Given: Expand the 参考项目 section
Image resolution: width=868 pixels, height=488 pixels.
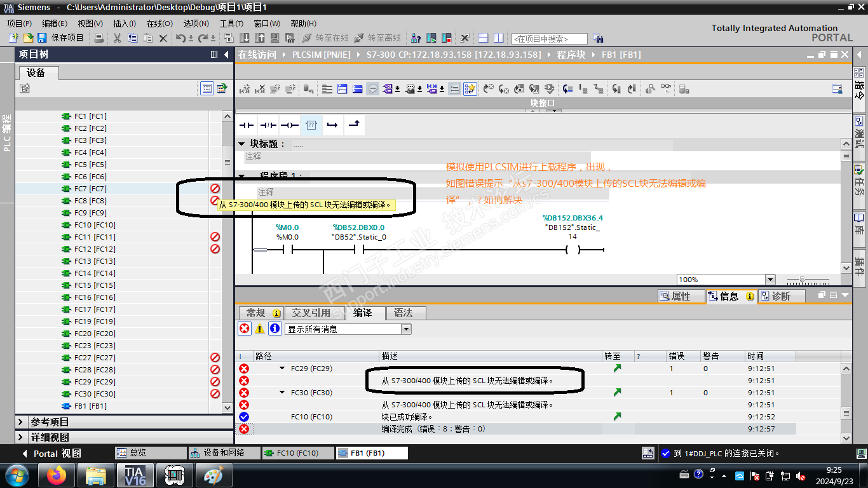Looking at the screenshot, I should click(x=20, y=422).
